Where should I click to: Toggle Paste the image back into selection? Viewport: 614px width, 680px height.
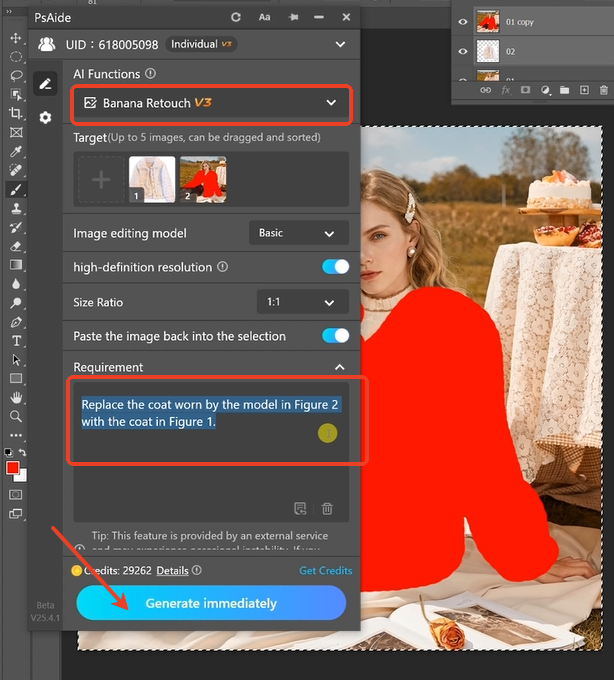(x=335, y=336)
